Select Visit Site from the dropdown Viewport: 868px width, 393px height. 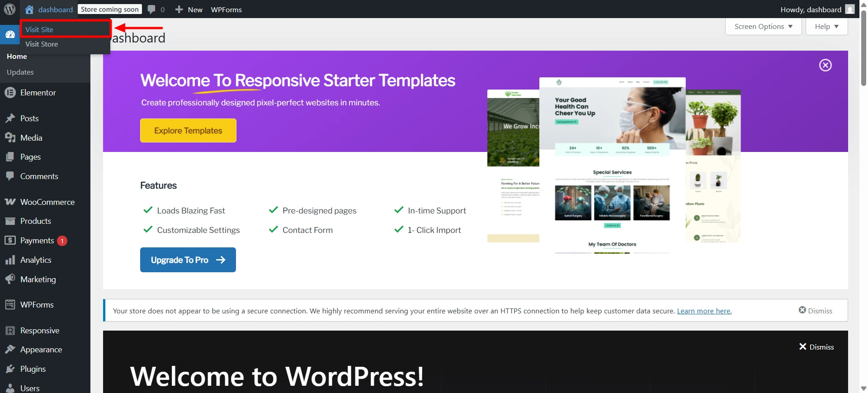tap(65, 29)
